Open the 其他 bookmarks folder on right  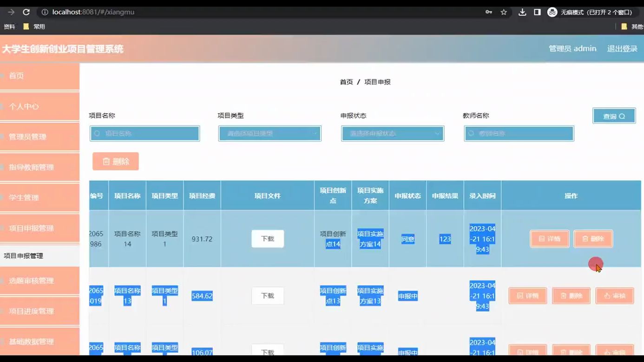tap(632, 26)
